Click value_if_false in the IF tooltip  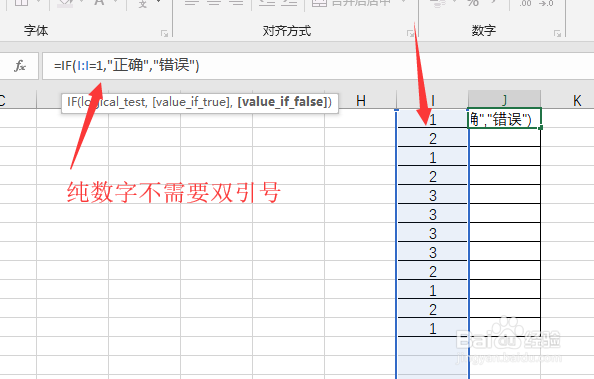click(282, 102)
